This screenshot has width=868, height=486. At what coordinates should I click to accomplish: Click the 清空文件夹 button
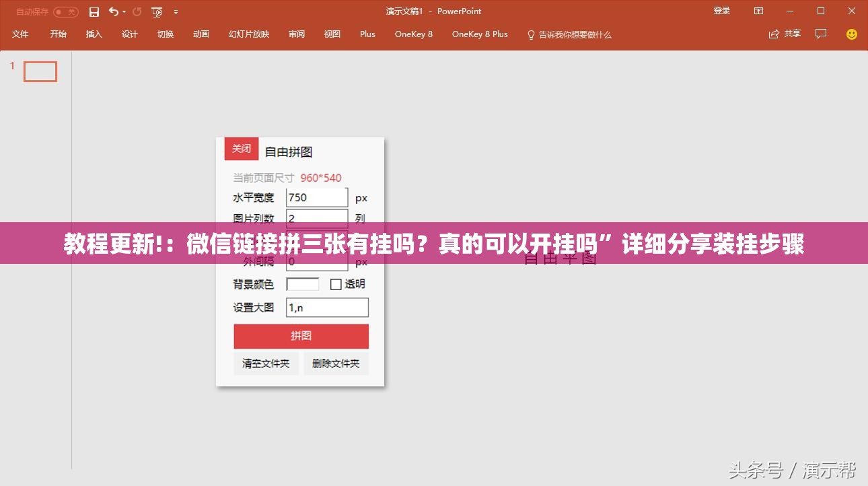click(266, 363)
